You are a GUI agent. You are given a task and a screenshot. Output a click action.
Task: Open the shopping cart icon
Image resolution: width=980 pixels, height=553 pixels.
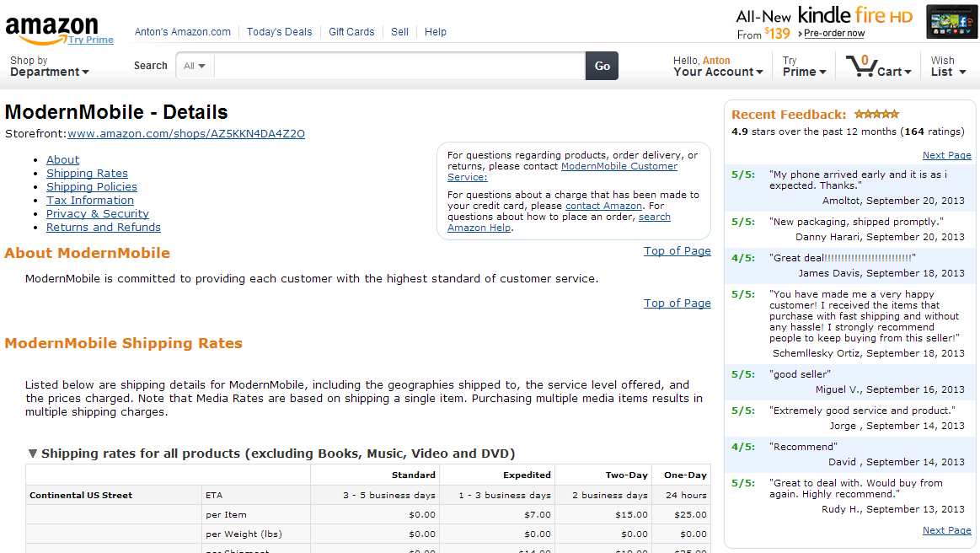[x=860, y=66]
